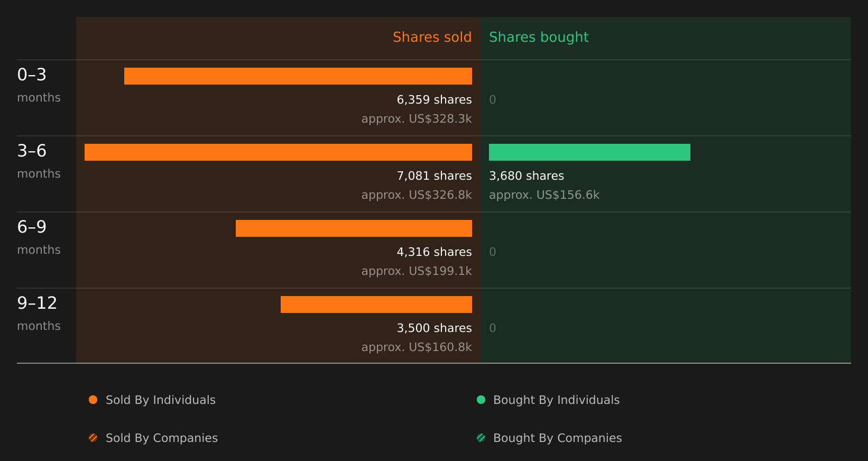Click the 4,316 shares value
This screenshot has width=868, height=461.
pyautogui.click(x=434, y=252)
